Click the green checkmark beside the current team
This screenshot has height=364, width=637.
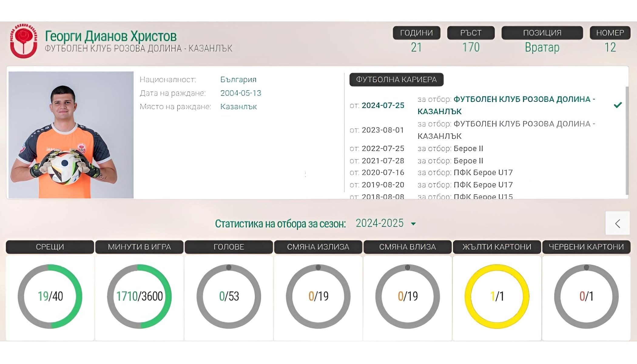coord(618,105)
